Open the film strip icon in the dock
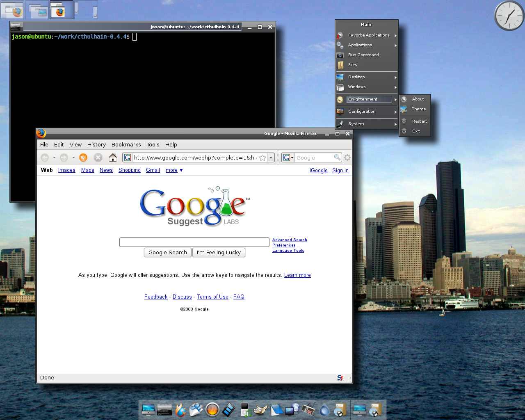Viewport: 525px width, 420px height. pos(228,409)
